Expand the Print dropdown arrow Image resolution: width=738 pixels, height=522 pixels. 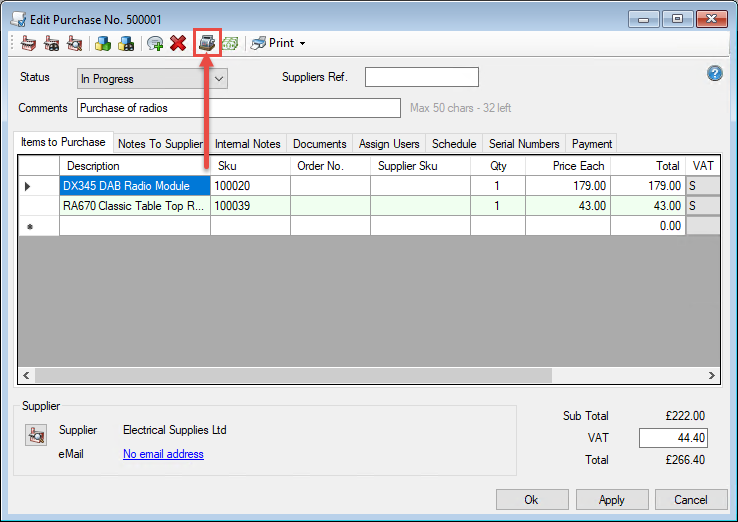point(302,44)
